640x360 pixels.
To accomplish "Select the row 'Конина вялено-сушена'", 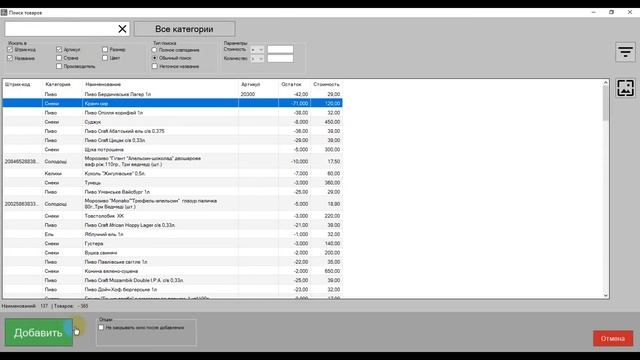I will [x=173, y=271].
